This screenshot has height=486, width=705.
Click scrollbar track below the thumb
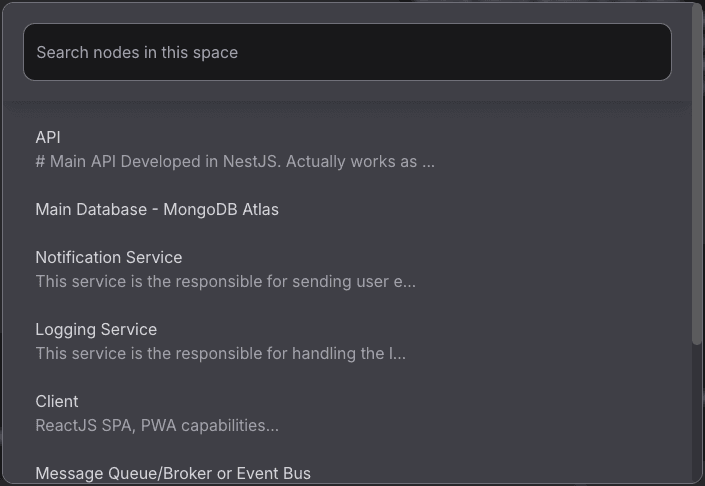(x=697, y=414)
